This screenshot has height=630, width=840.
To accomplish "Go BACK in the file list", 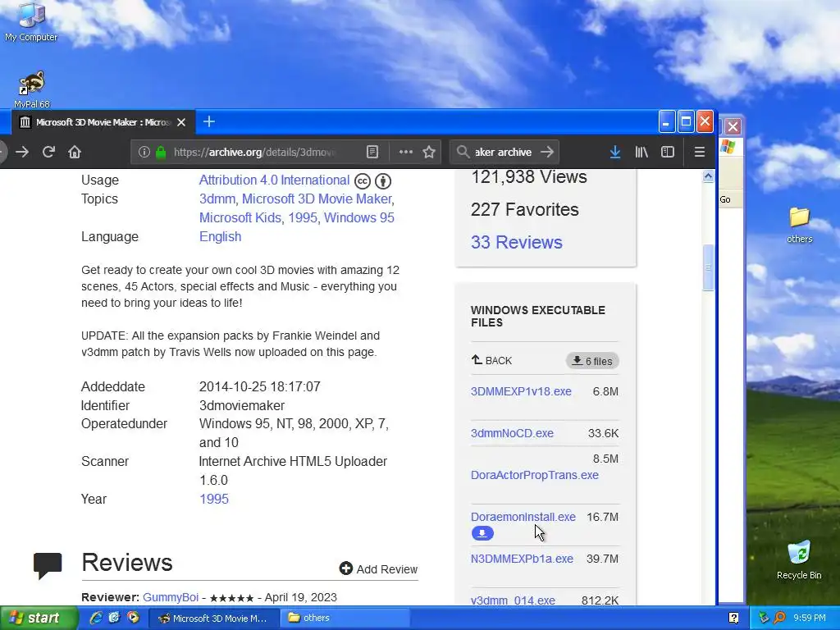I will click(x=492, y=361).
